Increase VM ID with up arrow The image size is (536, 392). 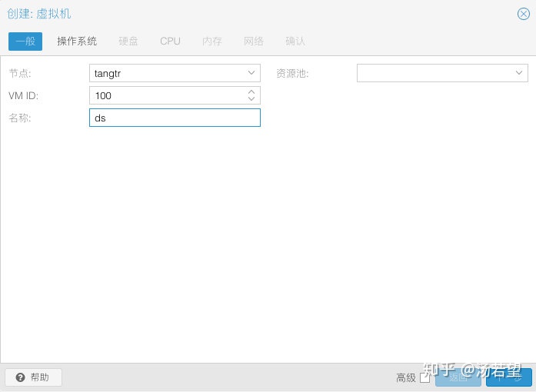pos(251,92)
